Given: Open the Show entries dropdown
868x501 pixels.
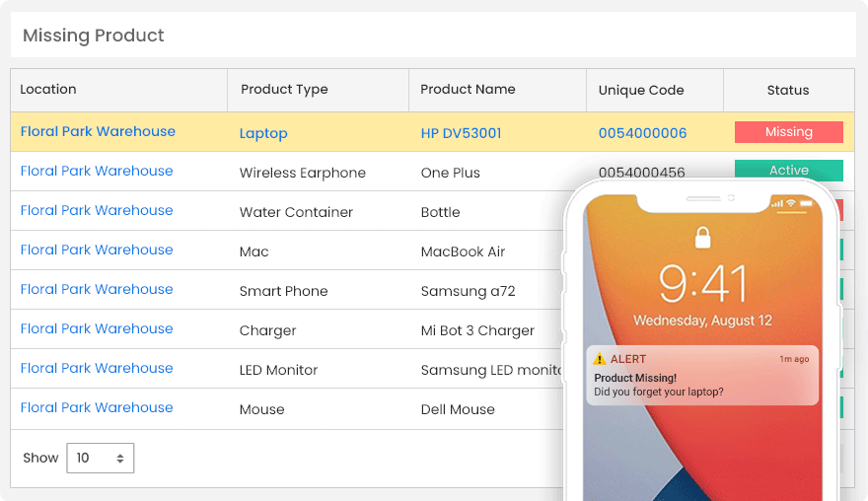Looking at the screenshot, I should click(x=100, y=458).
